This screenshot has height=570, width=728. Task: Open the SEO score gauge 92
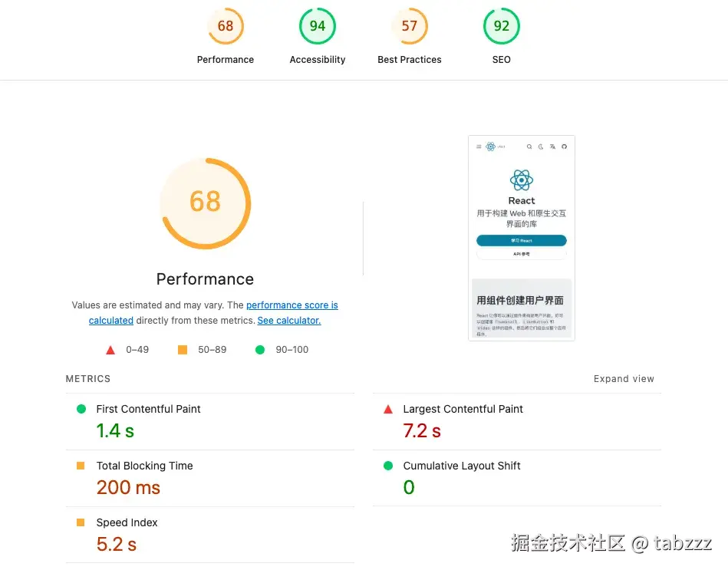point(501,26)
